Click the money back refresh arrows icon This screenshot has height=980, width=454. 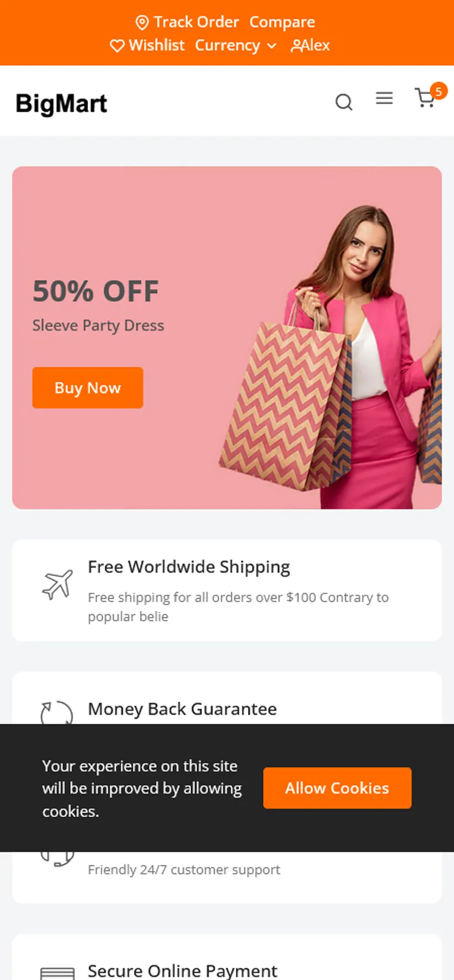point(57,713)
